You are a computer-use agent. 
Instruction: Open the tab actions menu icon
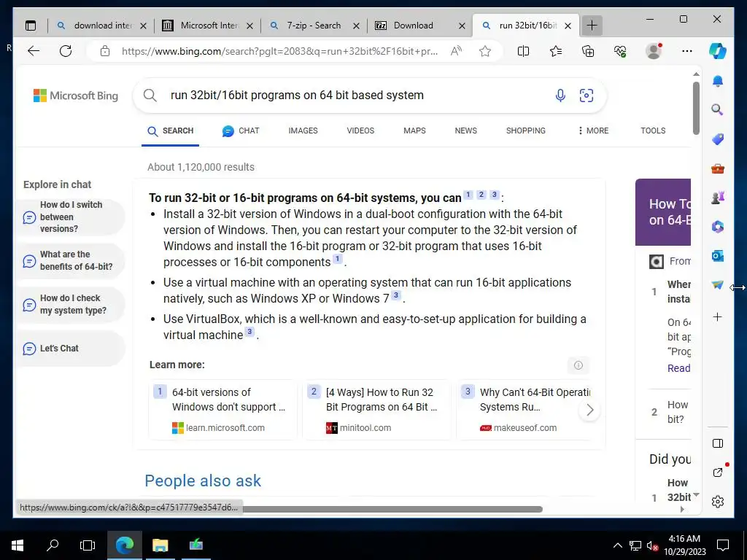point(31,26)
